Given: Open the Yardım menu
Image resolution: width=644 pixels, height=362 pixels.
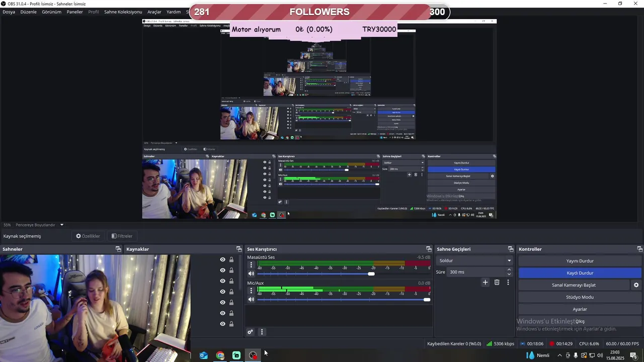Looking at the screenshot, I should coord(174,12).
